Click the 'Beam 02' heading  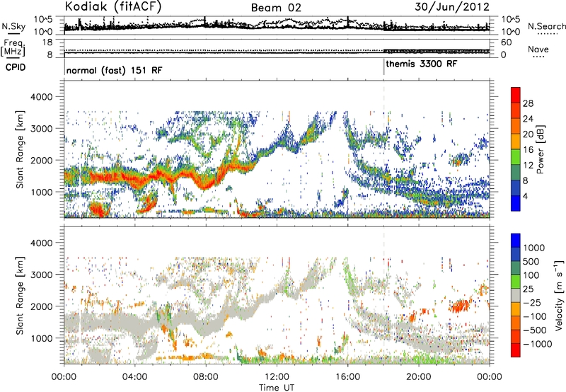276,8
